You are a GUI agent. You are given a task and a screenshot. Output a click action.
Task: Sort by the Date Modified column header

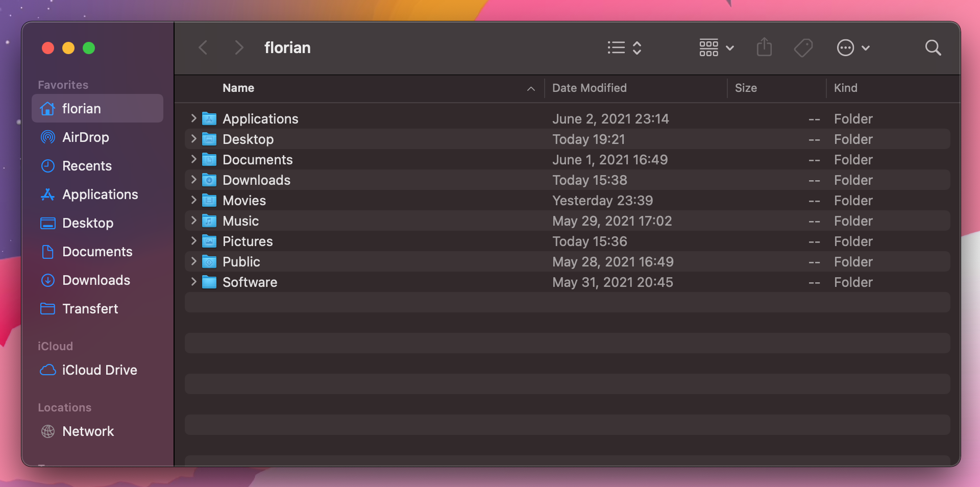[589, 88]
